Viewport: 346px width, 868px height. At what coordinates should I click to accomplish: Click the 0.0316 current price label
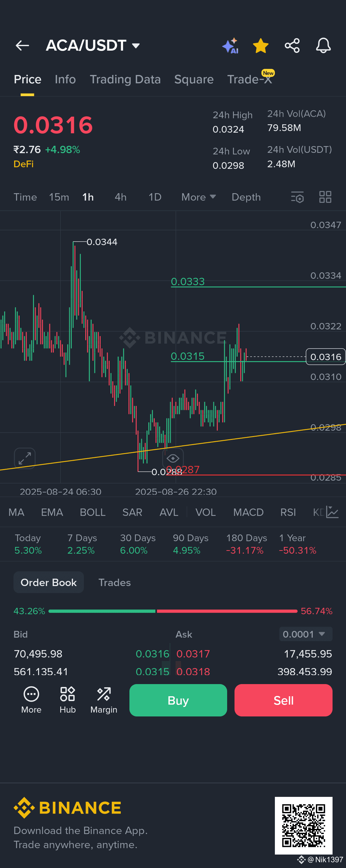pos(326,357)
